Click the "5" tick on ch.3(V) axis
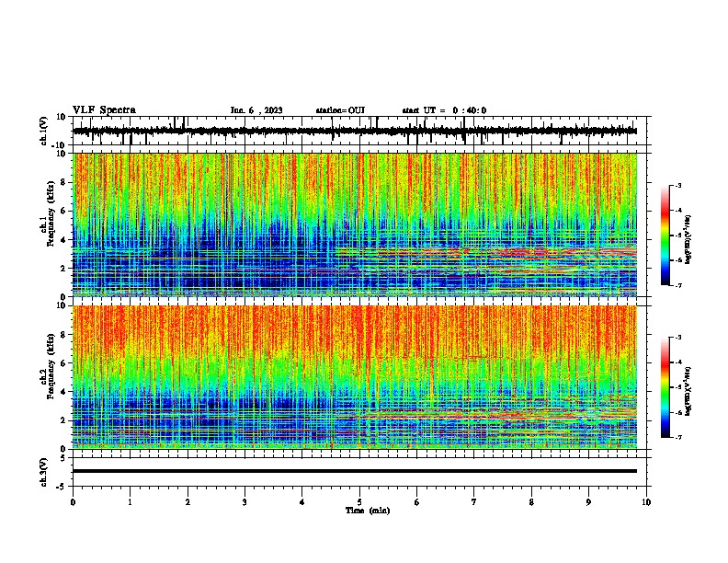728x563 pixels. click(x=64, y=458)
